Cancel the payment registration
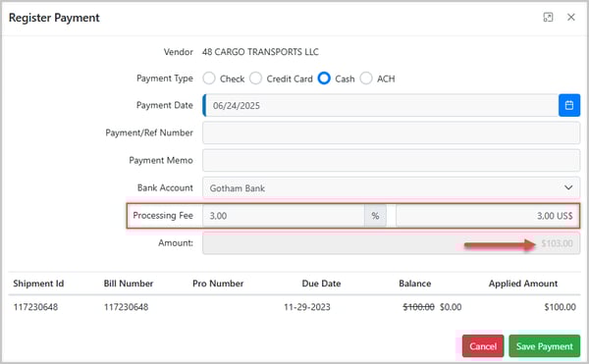Image resolution: width=589 pixels, height=364 pixels. [483, 346]
